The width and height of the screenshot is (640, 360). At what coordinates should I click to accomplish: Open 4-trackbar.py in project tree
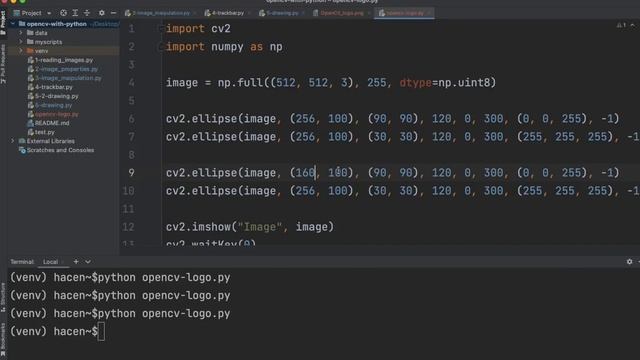pos(53,87)
